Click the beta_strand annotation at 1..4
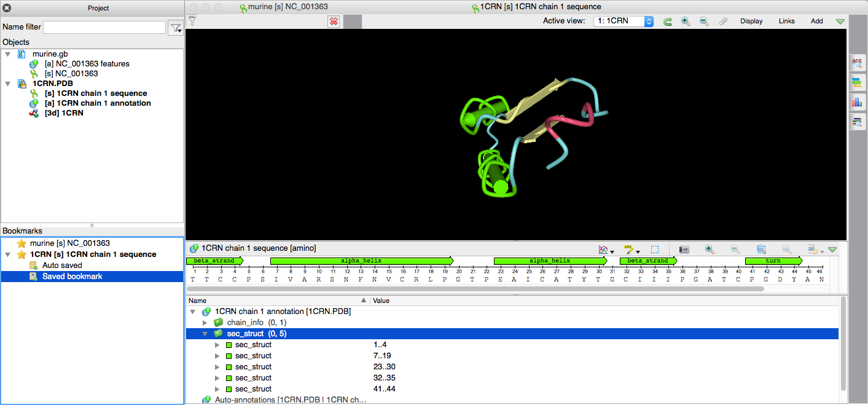 [x=214, y=261]
